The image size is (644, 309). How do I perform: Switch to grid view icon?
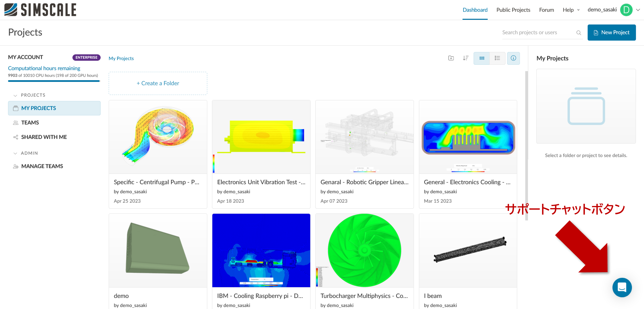(x=482, y=58)
